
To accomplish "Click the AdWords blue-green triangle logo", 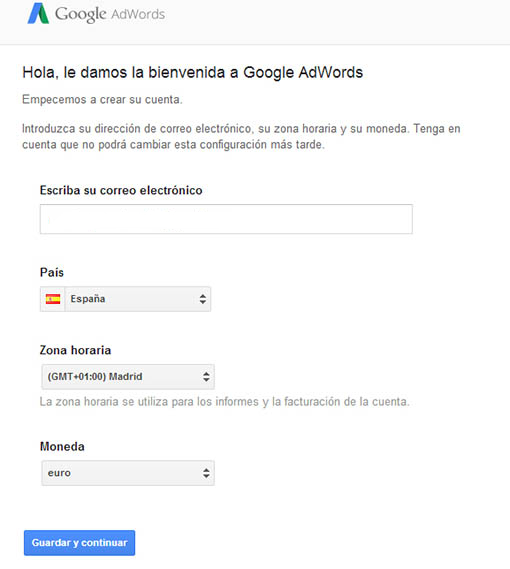I will pyautogui.click(x=38, y=13).
